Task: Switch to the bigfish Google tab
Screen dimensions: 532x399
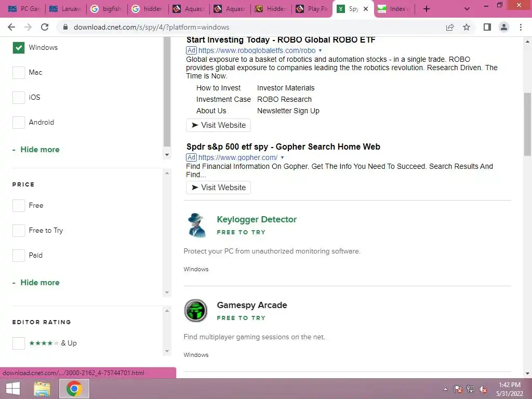Action: click(x=107, y=9)
